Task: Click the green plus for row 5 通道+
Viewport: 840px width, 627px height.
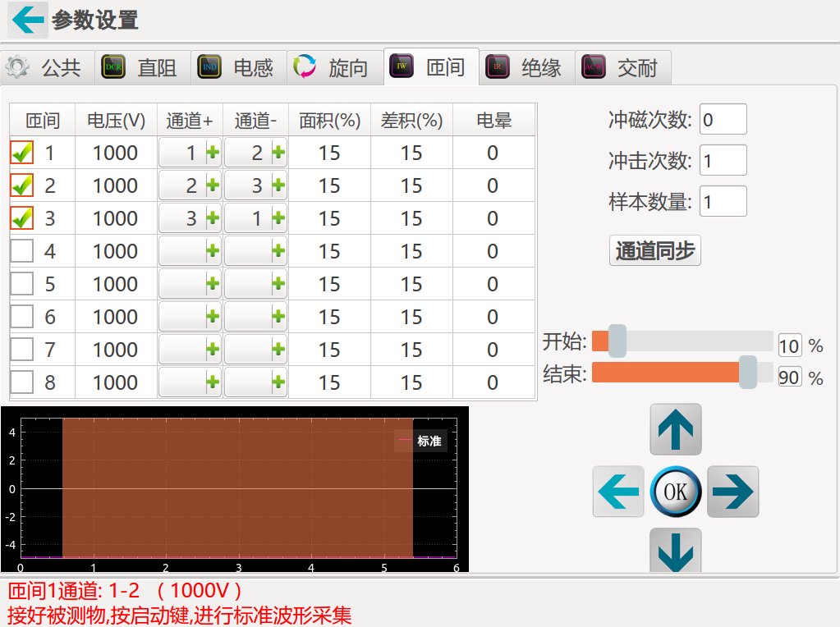Action: click(213, 284)
